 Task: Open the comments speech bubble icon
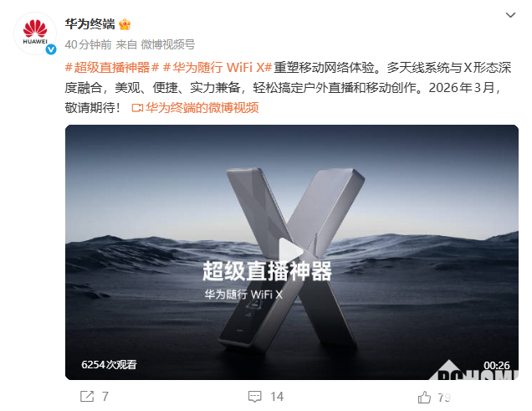[255, 397]
